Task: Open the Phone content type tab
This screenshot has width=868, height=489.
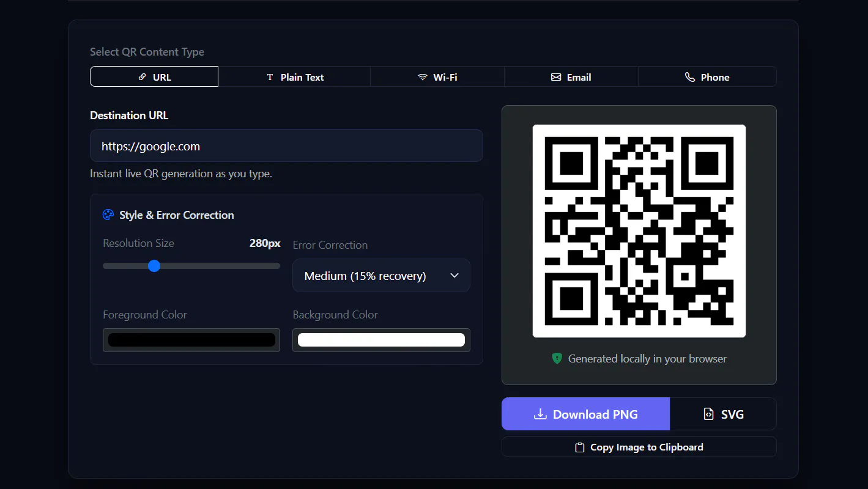Action: [x=707, y=77]
